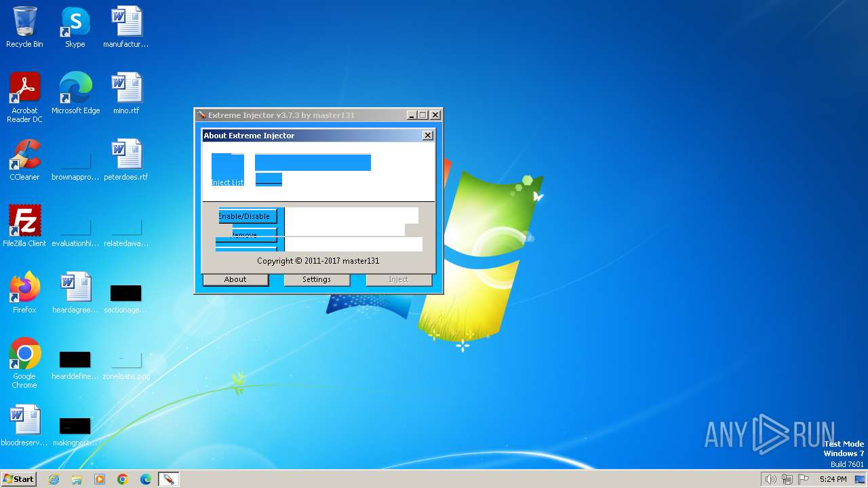
Task: Launch Skype from the desktop
Action: (75, 28)
